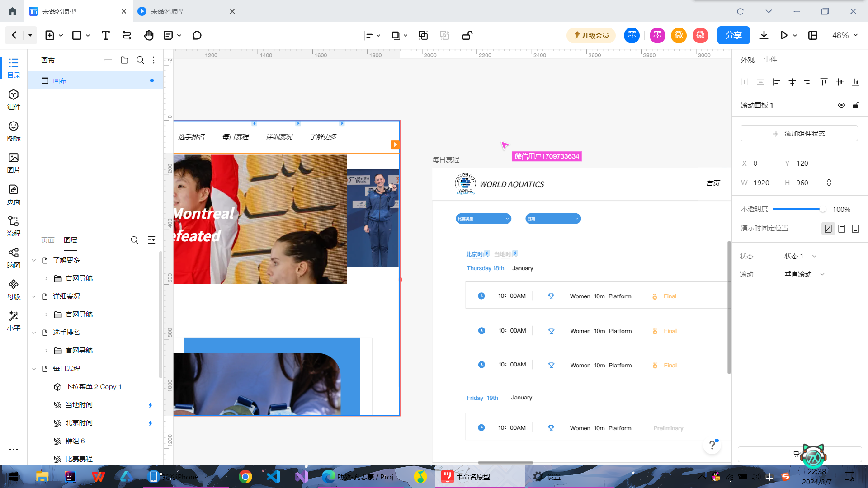The height and width of the screenshot is (488, 868).
Task: Switch to the 外观 tab
Action: pos(748,60)
